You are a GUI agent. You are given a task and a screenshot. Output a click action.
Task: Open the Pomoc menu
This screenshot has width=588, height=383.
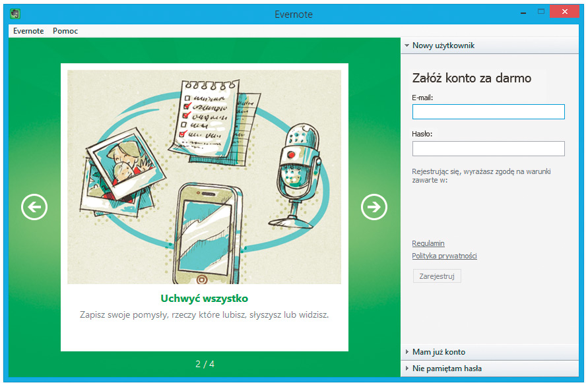[x=65, y=31]
